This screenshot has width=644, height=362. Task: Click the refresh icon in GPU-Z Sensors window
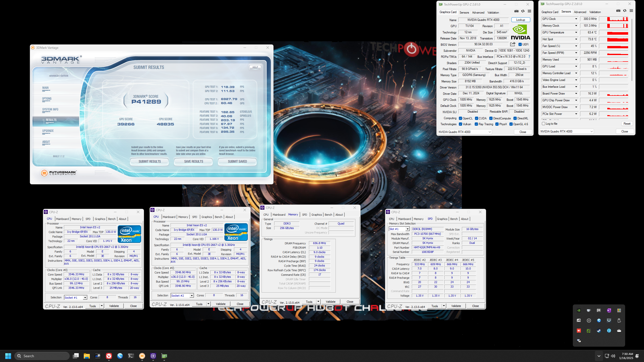coord(625,11)
